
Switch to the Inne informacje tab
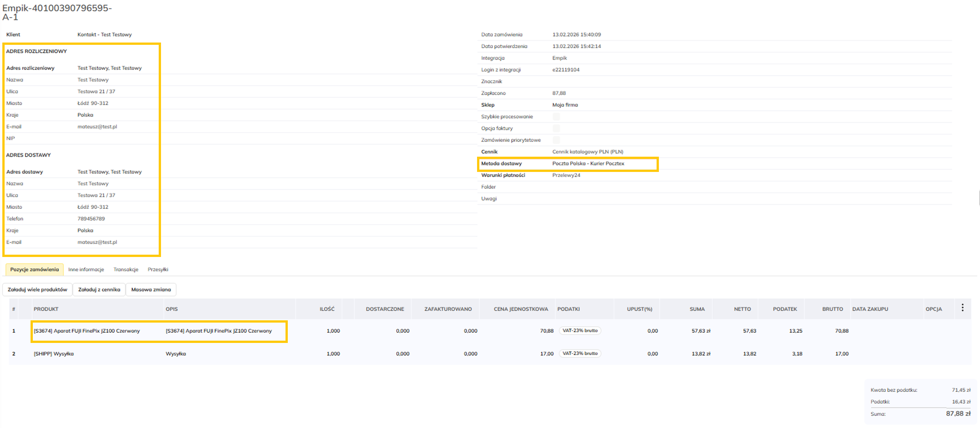tap(86, 269)
